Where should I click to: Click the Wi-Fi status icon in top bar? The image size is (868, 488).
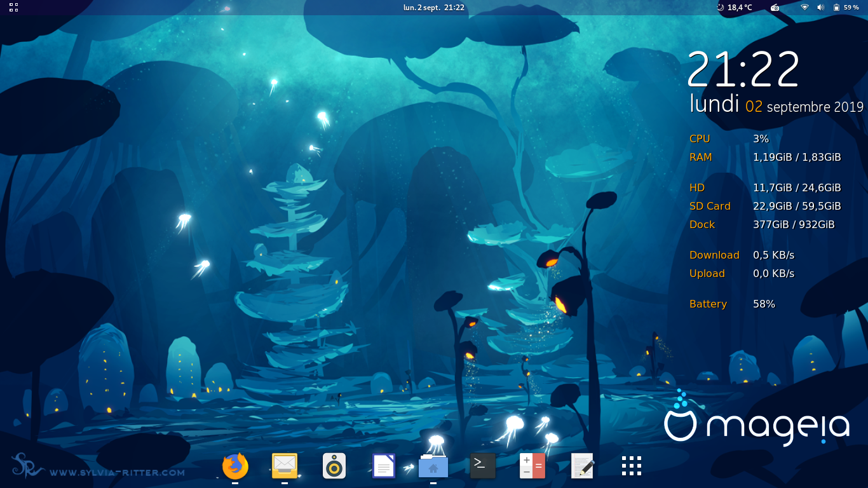[804, 8]
